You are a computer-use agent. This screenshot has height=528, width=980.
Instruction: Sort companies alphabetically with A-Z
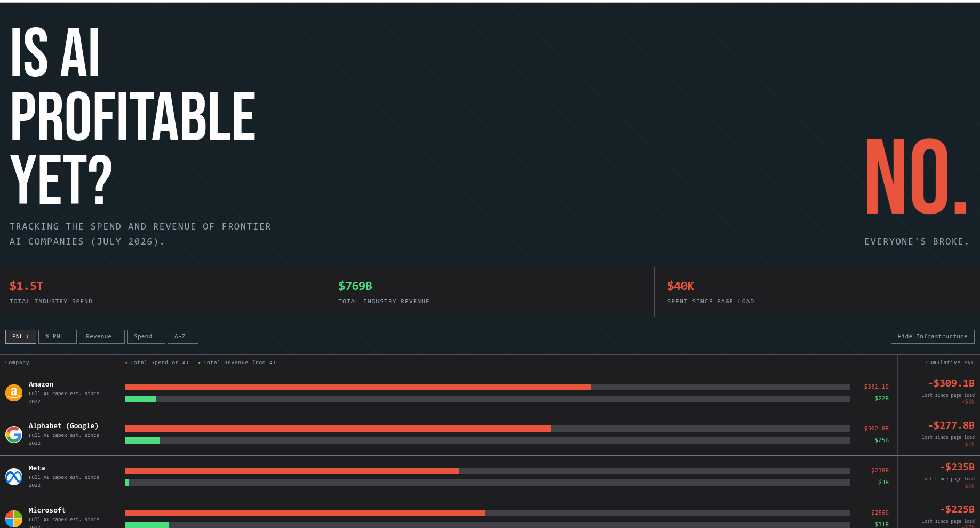point(183,337)
